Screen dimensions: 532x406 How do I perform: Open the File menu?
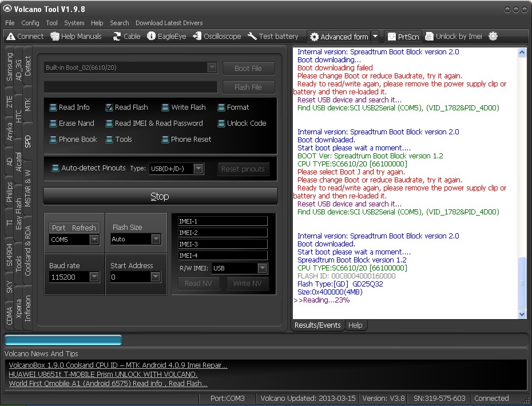pyautogui.click(x=10, y=23)
